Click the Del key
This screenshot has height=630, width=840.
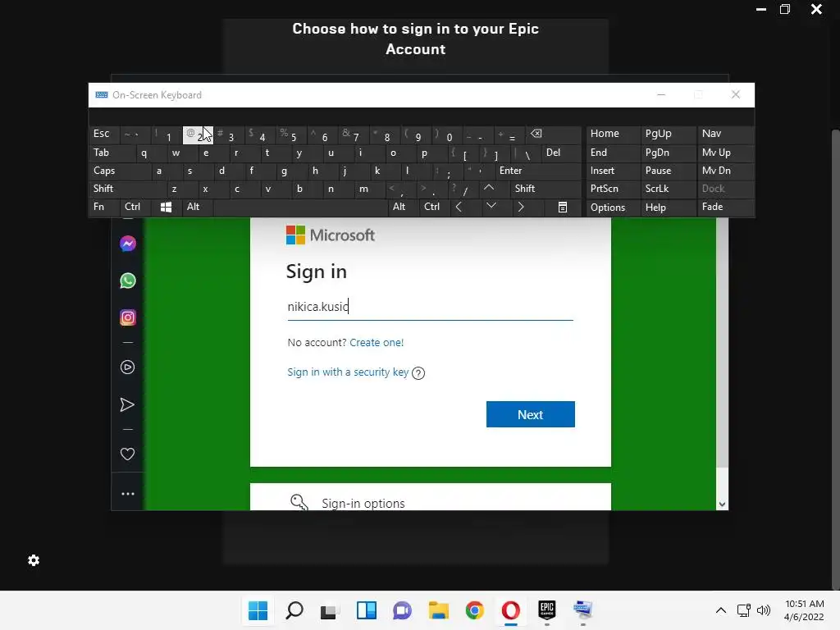561,153
